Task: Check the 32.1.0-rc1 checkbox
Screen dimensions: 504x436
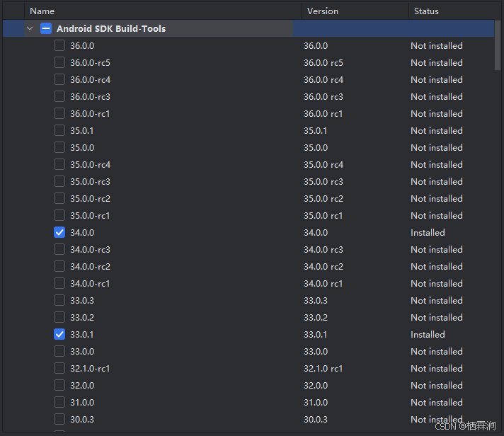Action: tap(59, 369)
